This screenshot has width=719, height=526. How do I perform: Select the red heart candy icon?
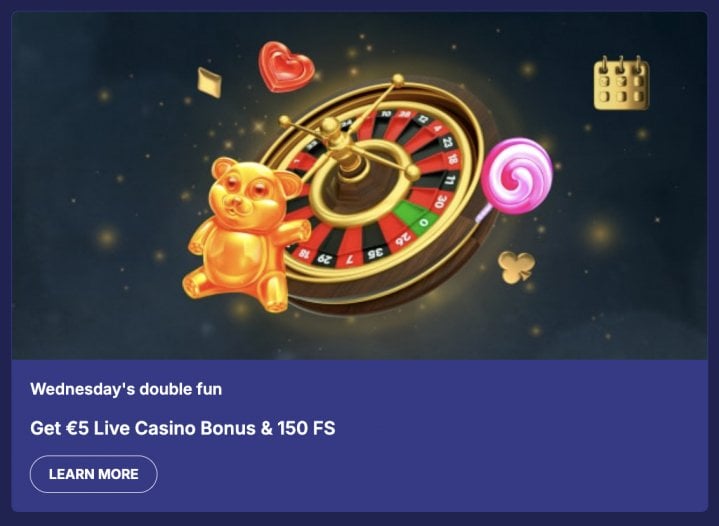pos(286,66)
